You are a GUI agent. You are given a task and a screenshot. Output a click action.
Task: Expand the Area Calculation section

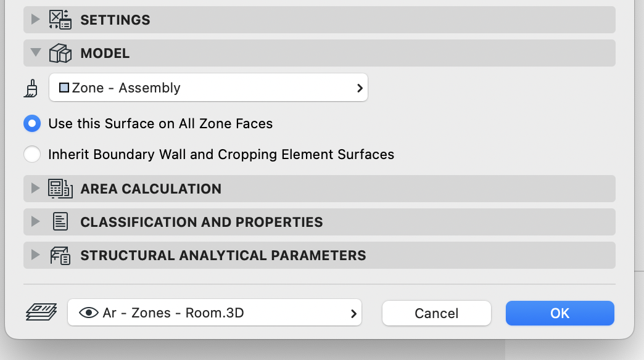[35, 189]
